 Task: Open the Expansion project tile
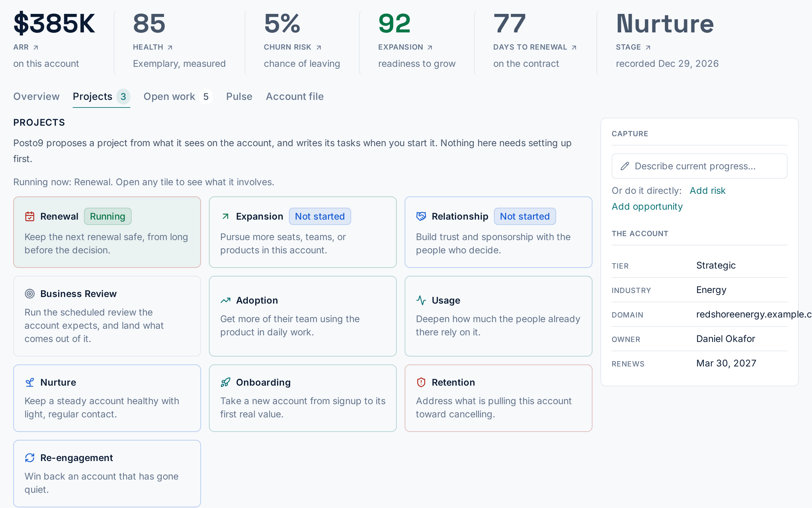[303, 232]
